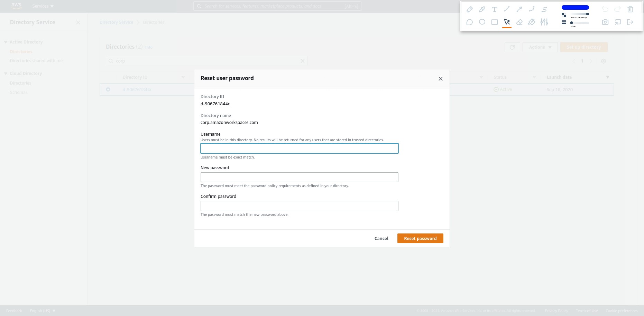Collapse the Active Directory section
Image resolution: width=644 pixels, height=316 pixels.
[6, 42]
